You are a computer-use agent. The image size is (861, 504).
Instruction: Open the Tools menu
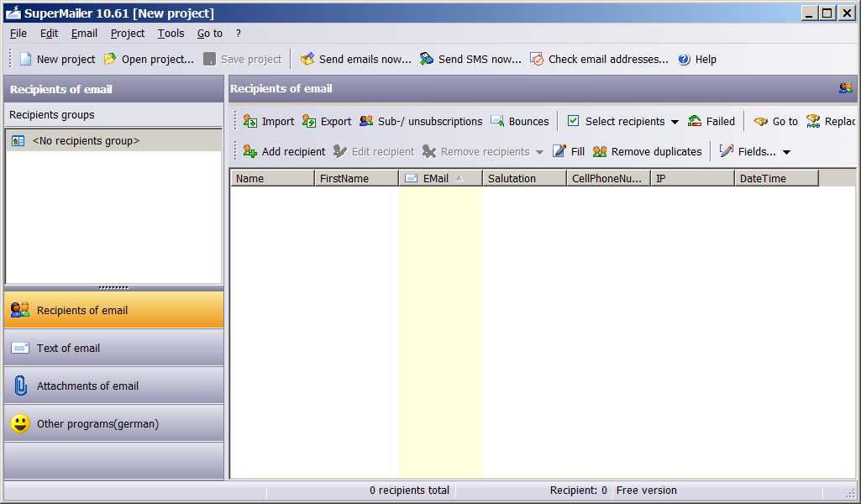171,34
